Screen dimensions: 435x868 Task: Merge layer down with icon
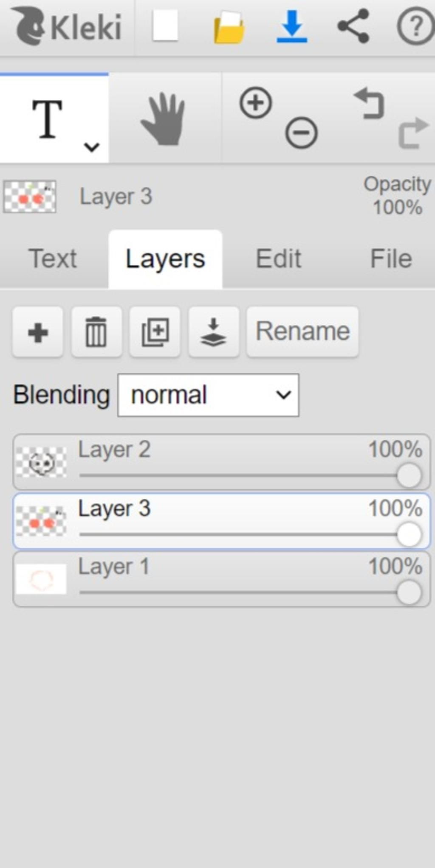click(x=213, y=332)
